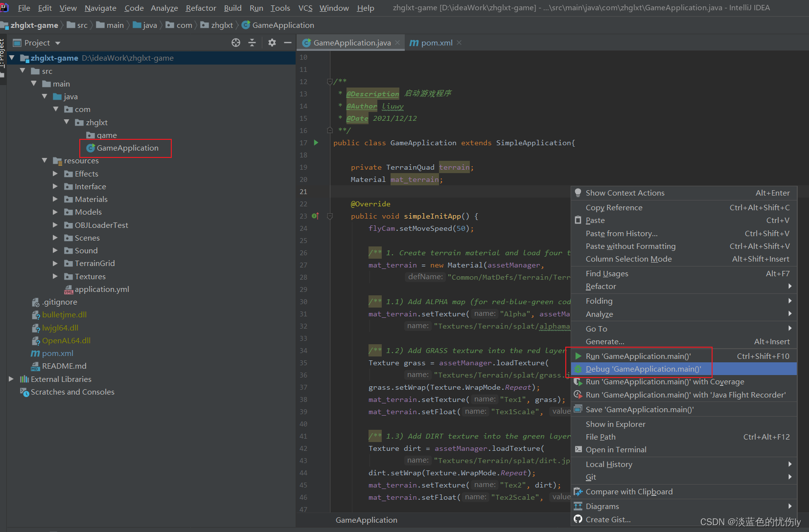
Task: Select lwjgl64.dll in project tree
Action: coord(60,328)
